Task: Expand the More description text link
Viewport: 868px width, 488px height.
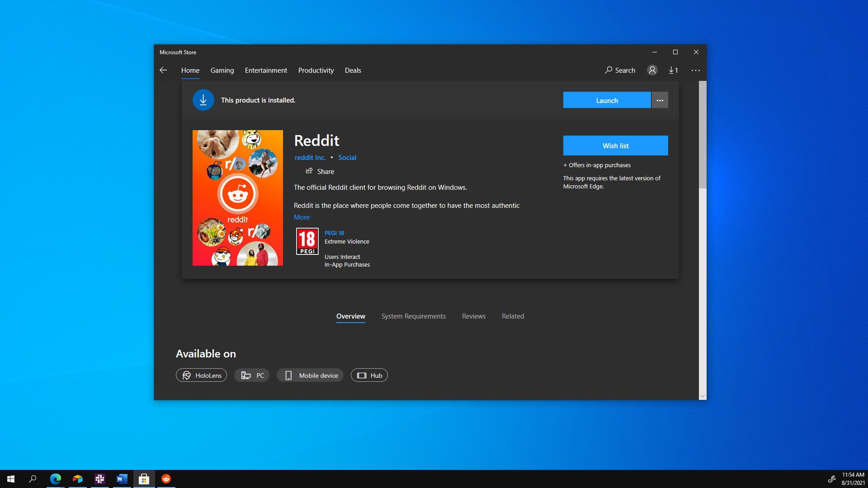Action: click(x=302, y=217)
